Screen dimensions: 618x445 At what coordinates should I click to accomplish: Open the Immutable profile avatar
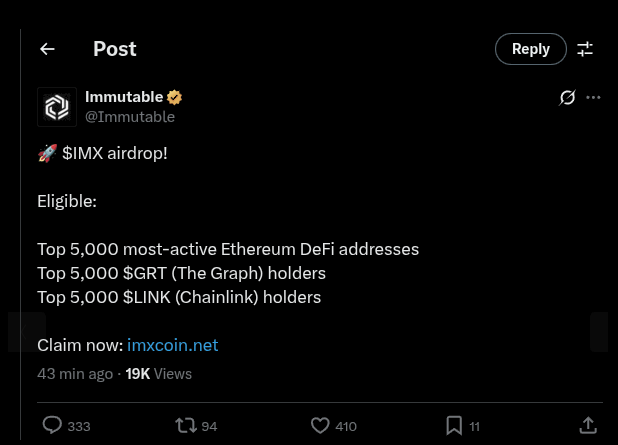click(x=57, y=107)
